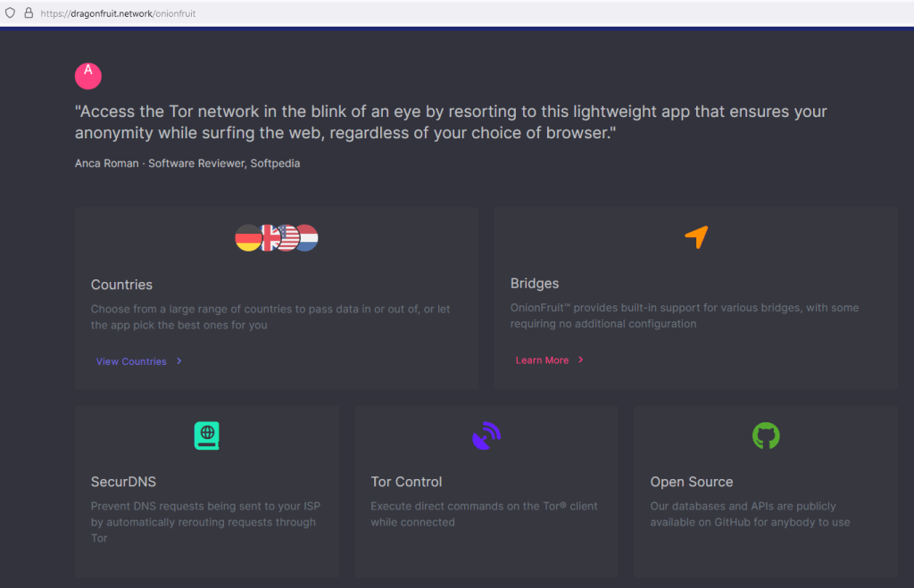
Task: Click the 'Choose from a large range of countries' description
Action: click(x=270, y=317)
